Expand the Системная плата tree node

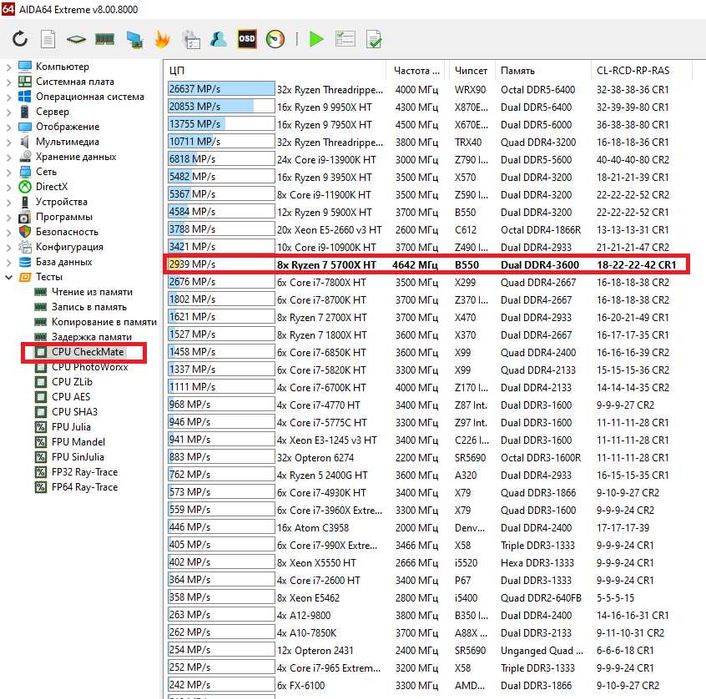click(9, 82)
